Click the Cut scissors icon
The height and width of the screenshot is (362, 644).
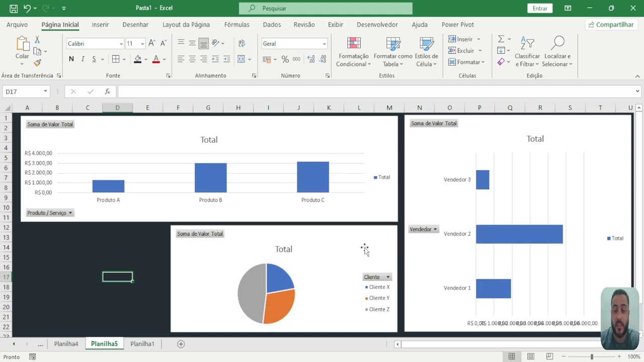(x=37, y=40)
